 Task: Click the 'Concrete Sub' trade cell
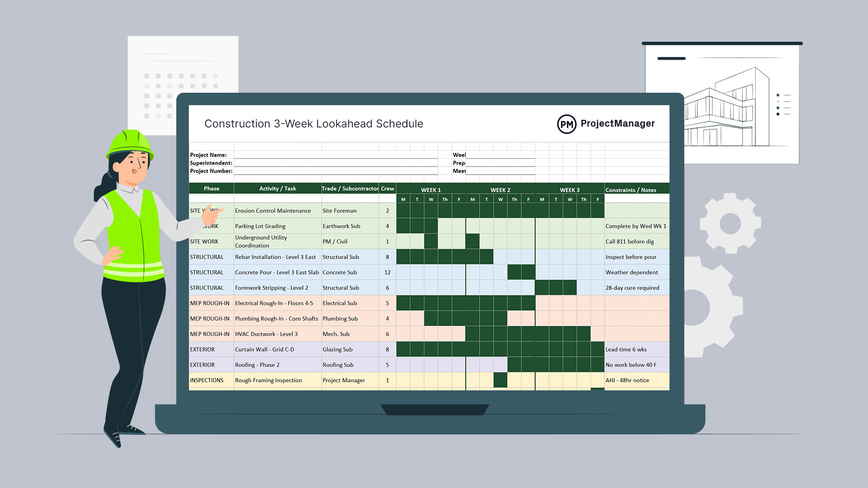tap(350, 272)
